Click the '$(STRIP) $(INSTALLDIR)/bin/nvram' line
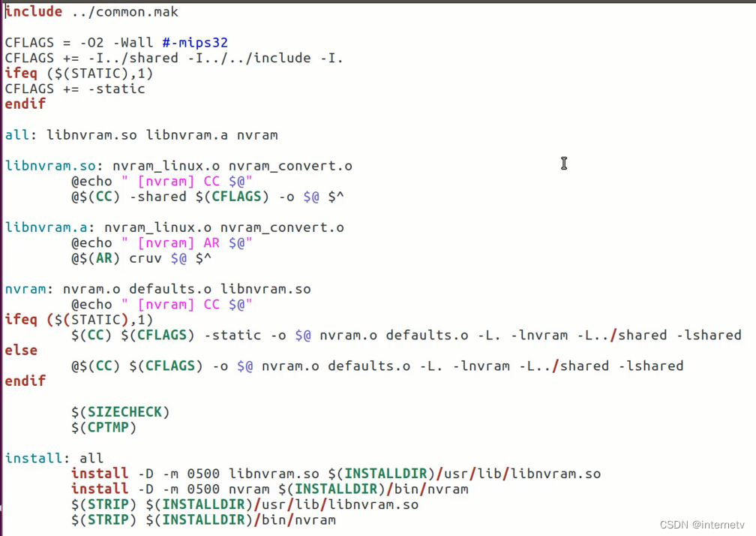Image resolution: width=756 pixels, height=536 pixels. [203, 520]
